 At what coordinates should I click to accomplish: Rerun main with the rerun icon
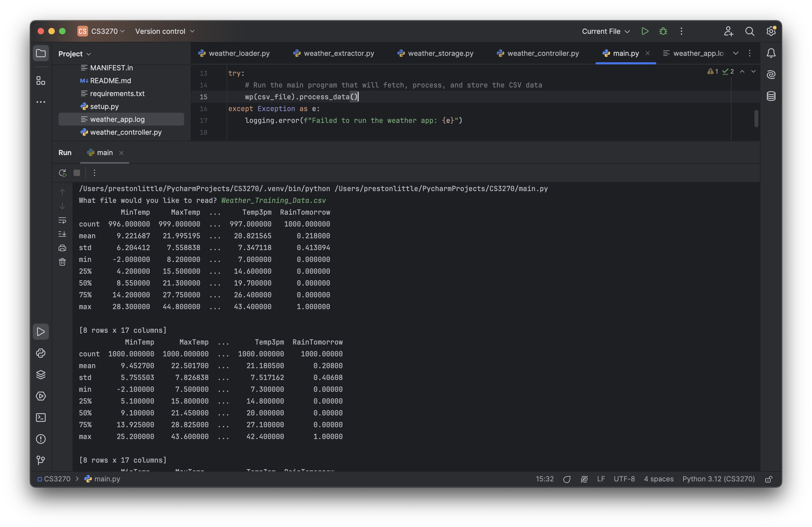coord(63,173)
